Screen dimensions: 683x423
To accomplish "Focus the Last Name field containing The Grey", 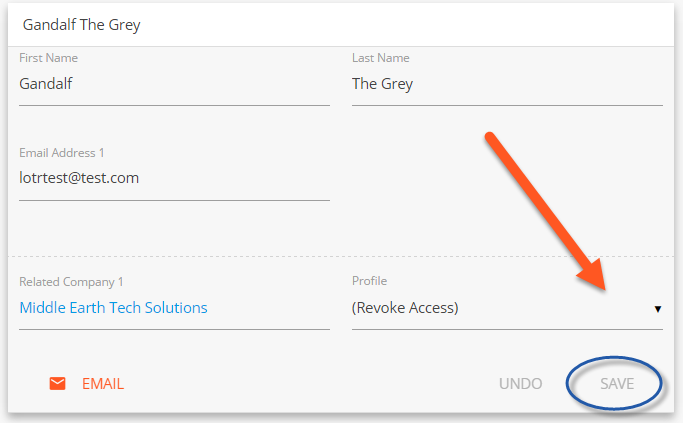I will click(507, 84).
